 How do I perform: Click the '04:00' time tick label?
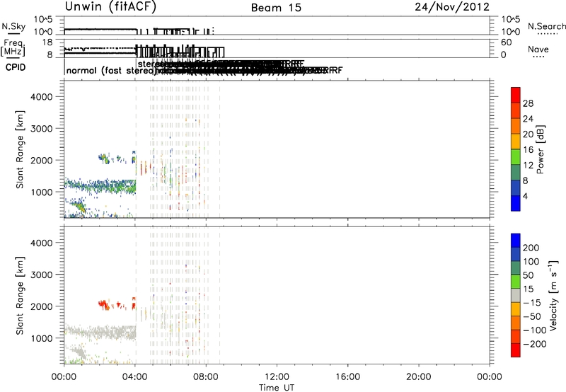tap(135, 377)
